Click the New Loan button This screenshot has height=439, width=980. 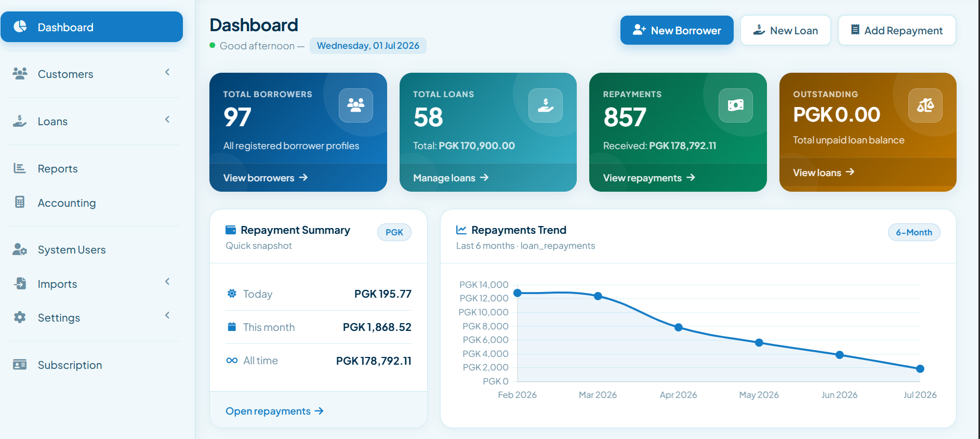pos(785,30)
